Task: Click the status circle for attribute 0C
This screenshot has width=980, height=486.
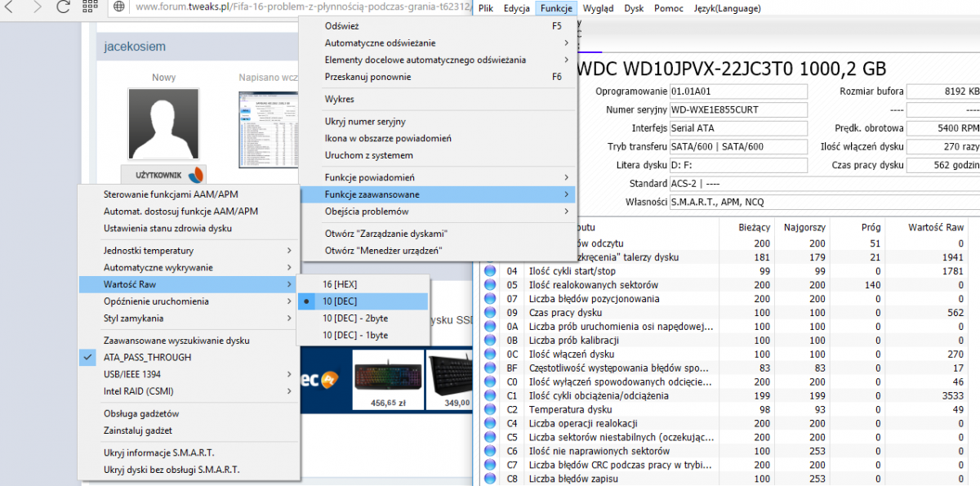Action: click(490, 354)
